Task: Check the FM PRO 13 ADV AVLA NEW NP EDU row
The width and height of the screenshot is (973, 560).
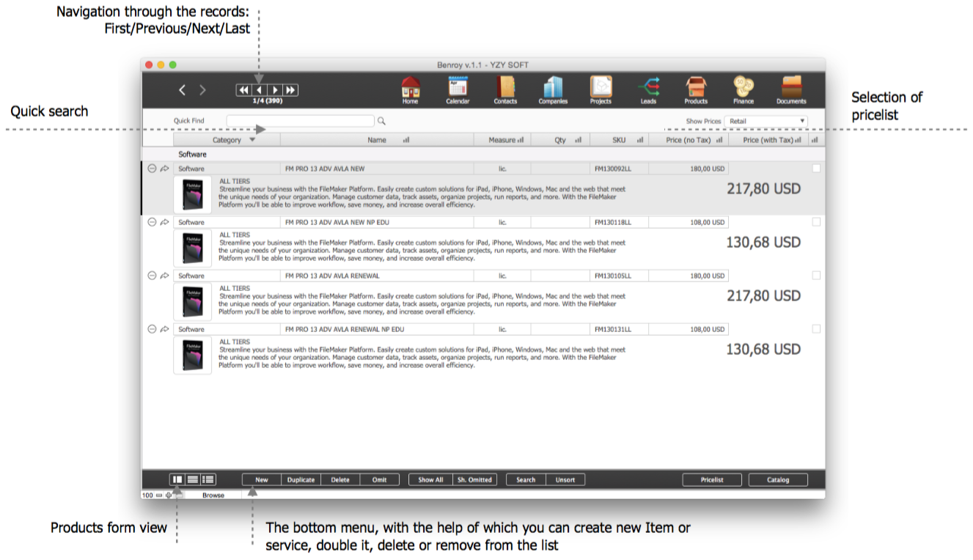Action: [816, 222]
